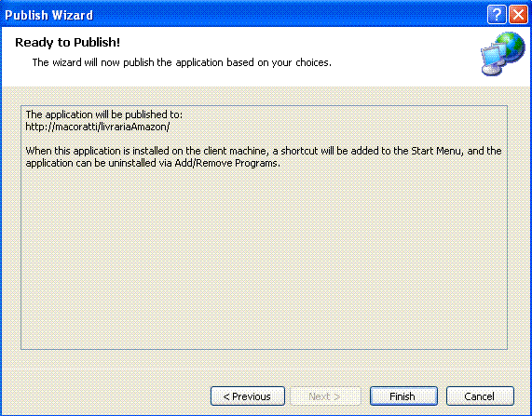Viewport: 532px width, 416px height.
Task: Click the wizard description subtitle text
Action: [182, 62]
